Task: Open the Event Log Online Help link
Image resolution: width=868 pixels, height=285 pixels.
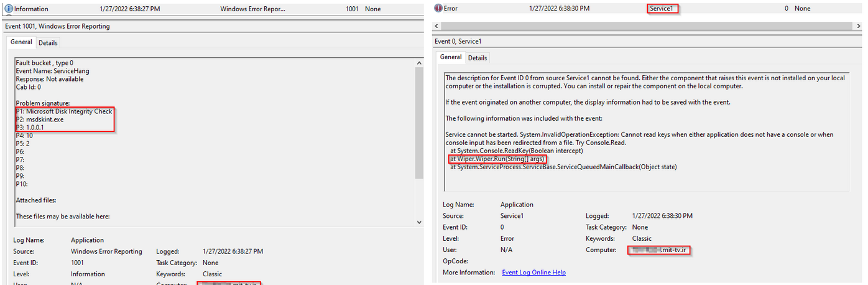Action: [533, 273]
